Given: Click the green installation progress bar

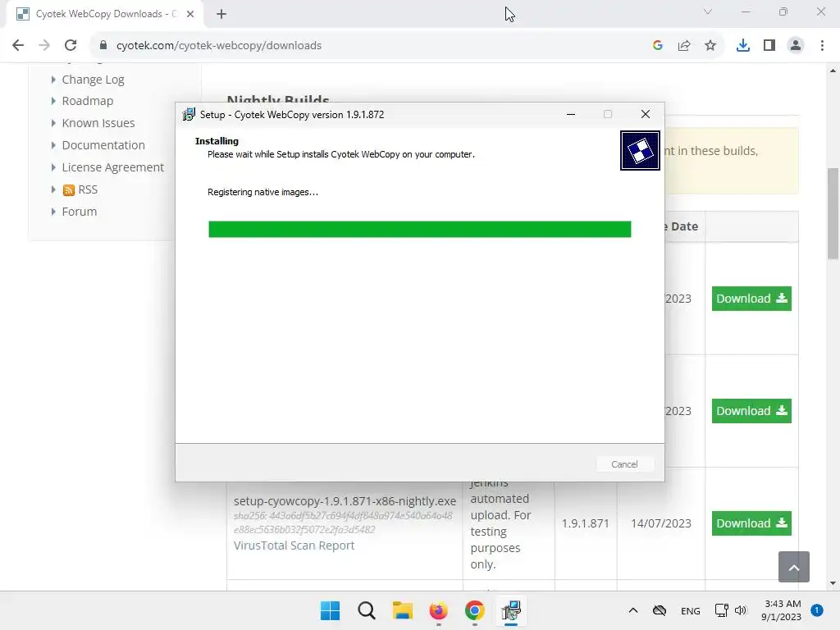Looking at the screenshot, I should pos(419,229).
